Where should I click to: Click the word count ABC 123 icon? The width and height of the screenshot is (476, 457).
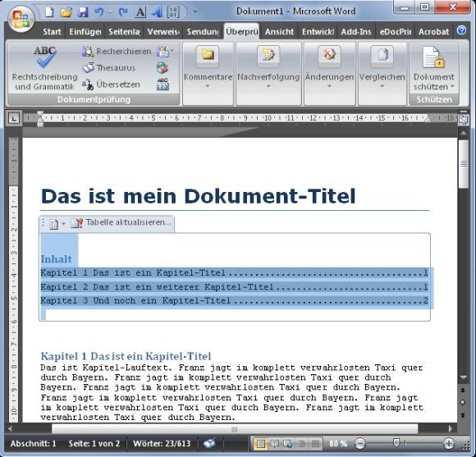click(162, 85)
